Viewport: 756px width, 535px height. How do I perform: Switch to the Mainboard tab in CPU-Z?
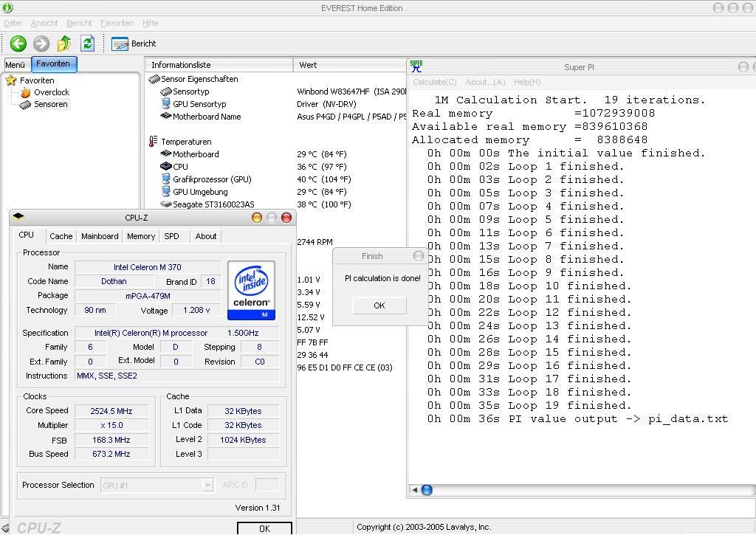100,236
